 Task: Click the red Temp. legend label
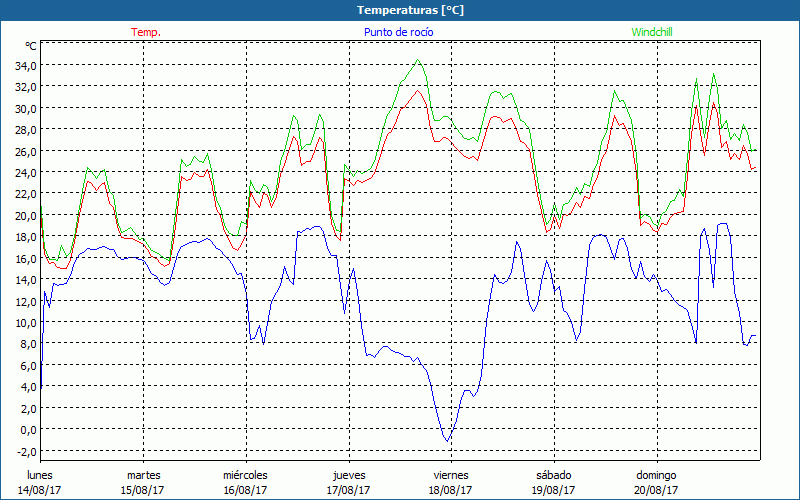(x=146, y=32)
